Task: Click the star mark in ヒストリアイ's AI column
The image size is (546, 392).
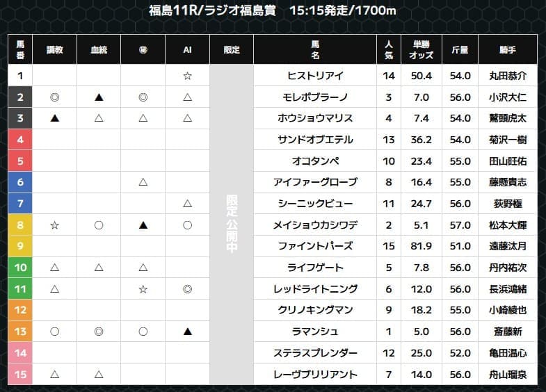Action: (x=187, y=76)
